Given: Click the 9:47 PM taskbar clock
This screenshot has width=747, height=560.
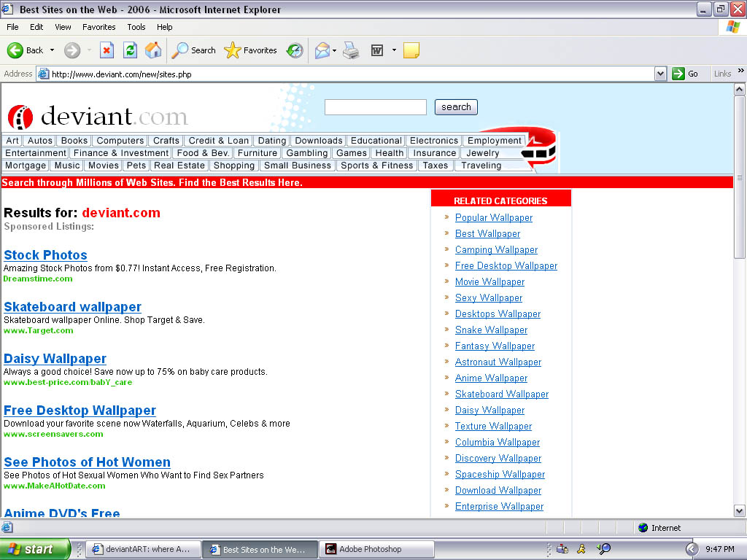Looking at the screenshot, I should (x=720, y=549).
